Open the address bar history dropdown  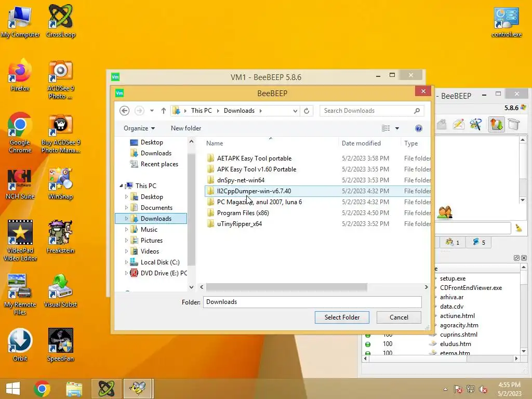pyautogui.click(x=295, y=111)
